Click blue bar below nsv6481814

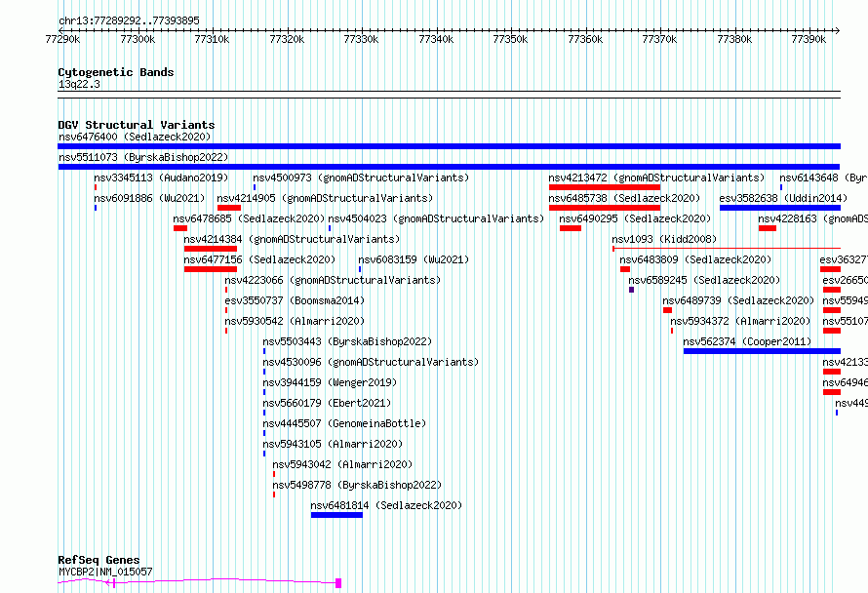336,515
